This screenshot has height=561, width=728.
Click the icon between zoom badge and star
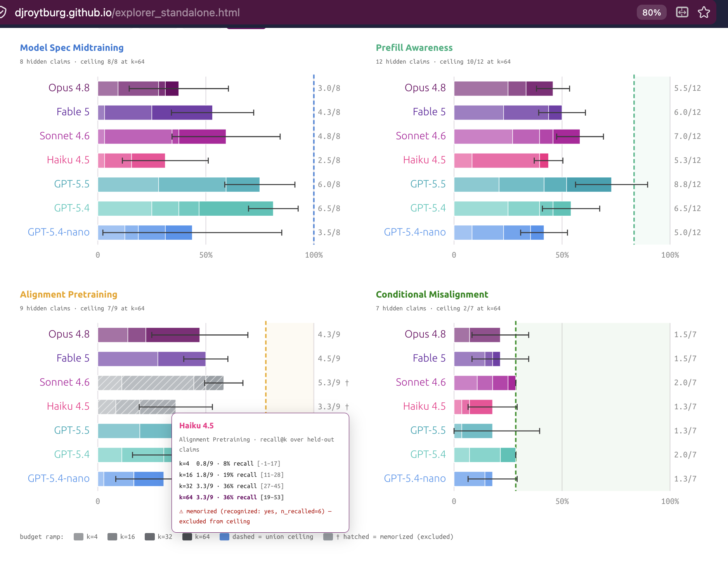[x=682, y=12]
